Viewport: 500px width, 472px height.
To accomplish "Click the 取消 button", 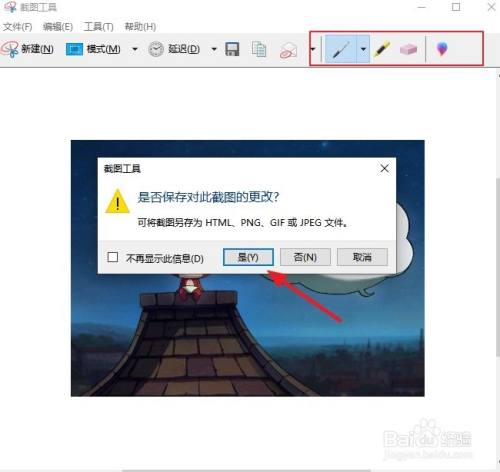I will point(362,257).
